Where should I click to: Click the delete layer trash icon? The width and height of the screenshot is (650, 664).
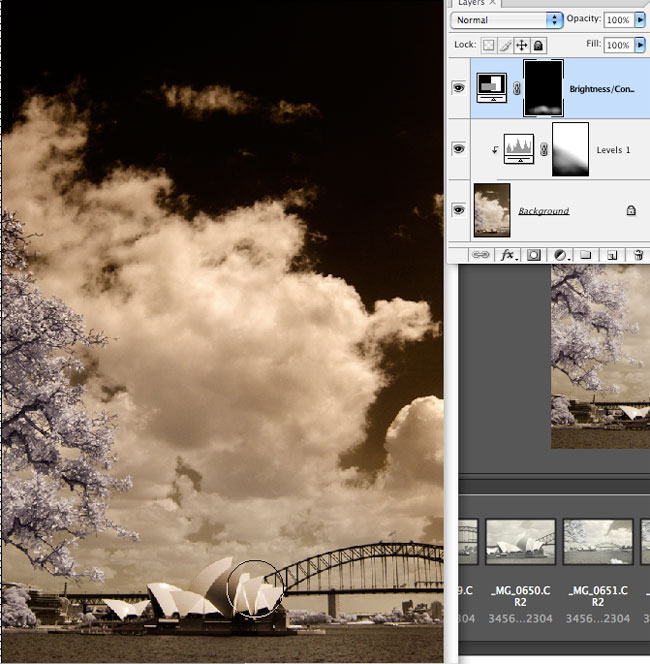point(637,255)
